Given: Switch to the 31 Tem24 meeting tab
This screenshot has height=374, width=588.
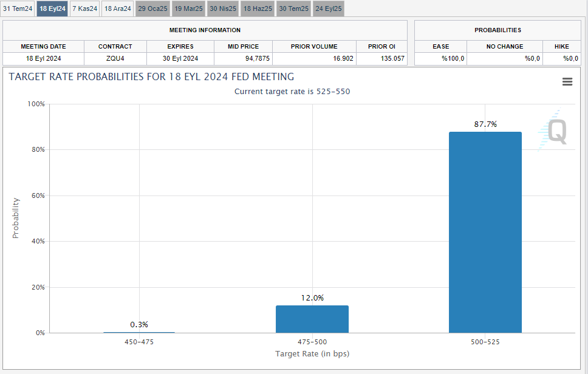Looking at the screenshot, I should [x=18, y=8].
